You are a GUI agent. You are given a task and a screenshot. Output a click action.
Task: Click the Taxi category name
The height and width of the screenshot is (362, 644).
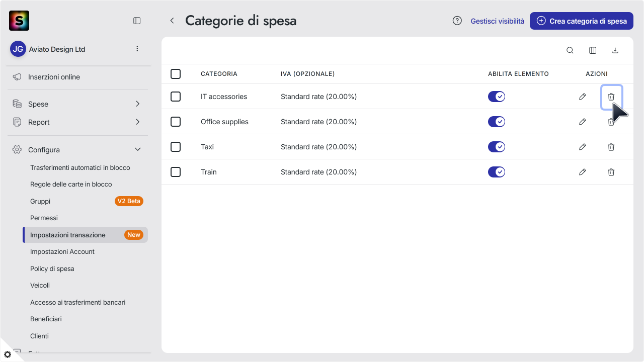pyautogui.click(x=207, y=147)
